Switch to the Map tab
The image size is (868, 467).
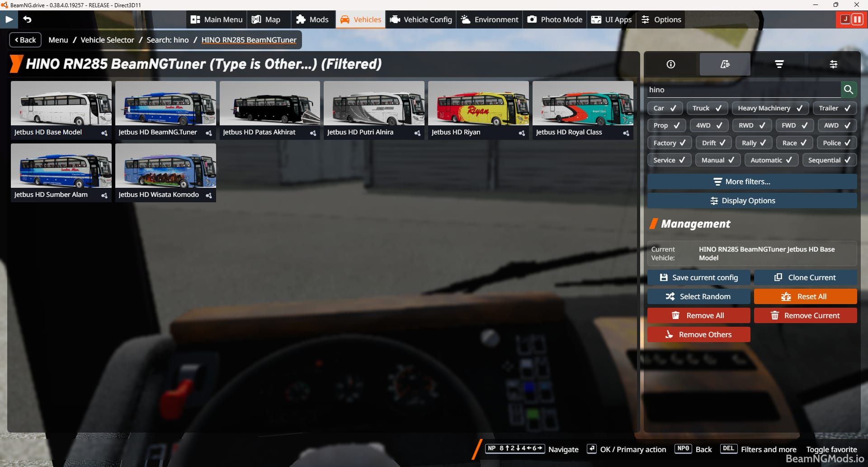(268, 19)
